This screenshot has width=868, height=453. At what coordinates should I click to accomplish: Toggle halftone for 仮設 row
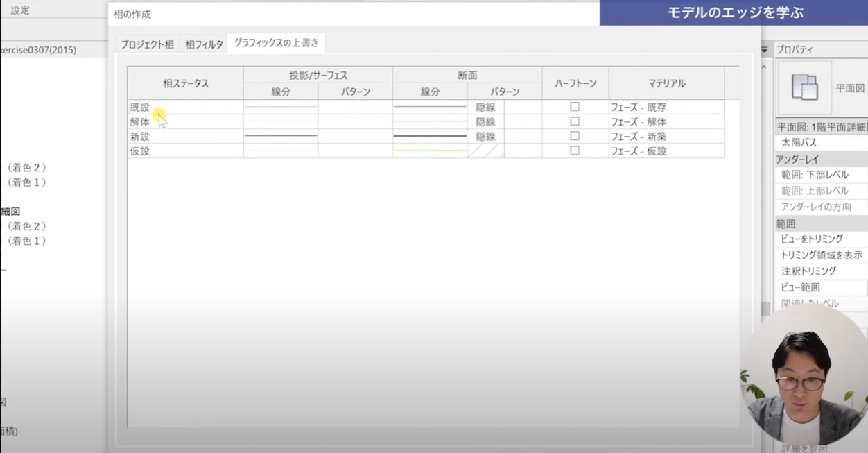pos(574,151)
